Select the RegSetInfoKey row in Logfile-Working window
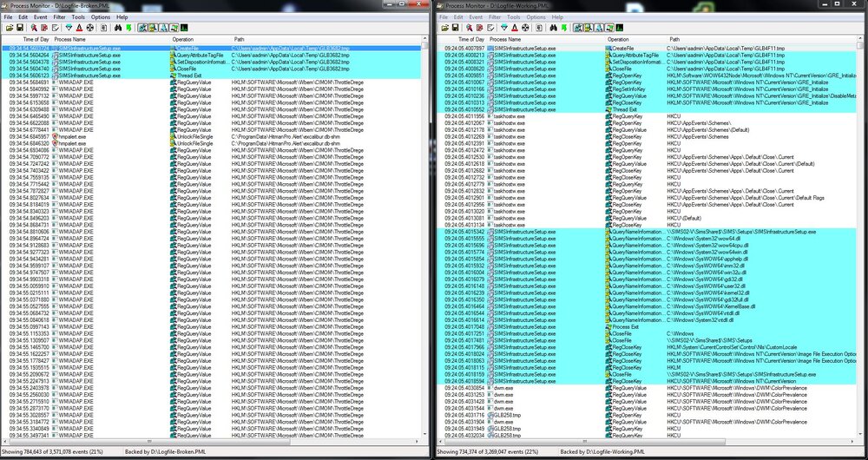The height and width of the screenshot is (460, 868). click(x=647, y=89)
